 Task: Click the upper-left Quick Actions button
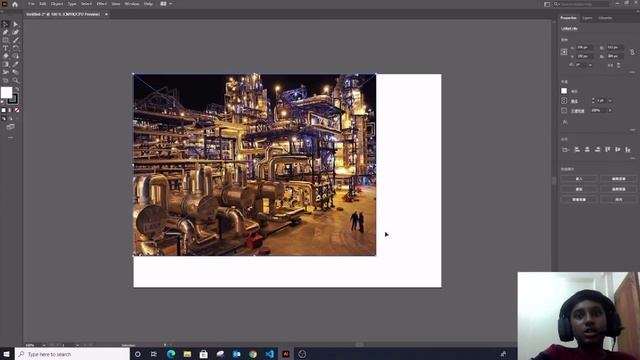tap(579, 178)
